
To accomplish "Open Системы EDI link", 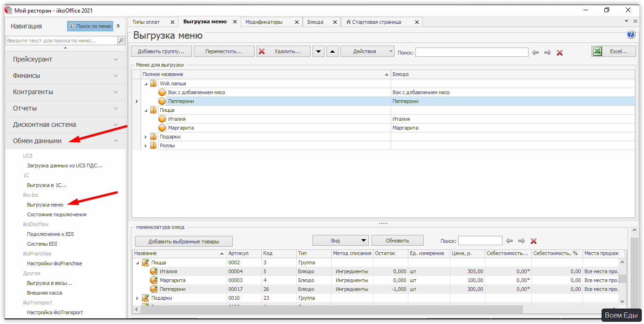I will click(x=42, y=244).
